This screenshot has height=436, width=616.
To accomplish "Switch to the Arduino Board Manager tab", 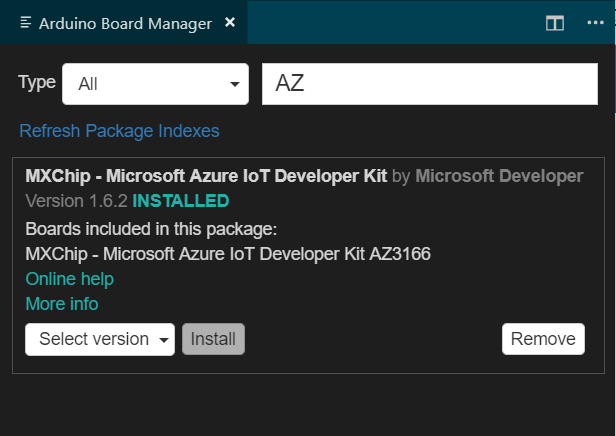I will pos(125,23).
